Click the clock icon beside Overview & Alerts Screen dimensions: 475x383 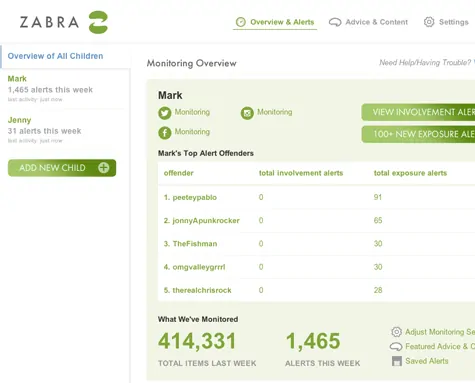click(x=241, y=22)
